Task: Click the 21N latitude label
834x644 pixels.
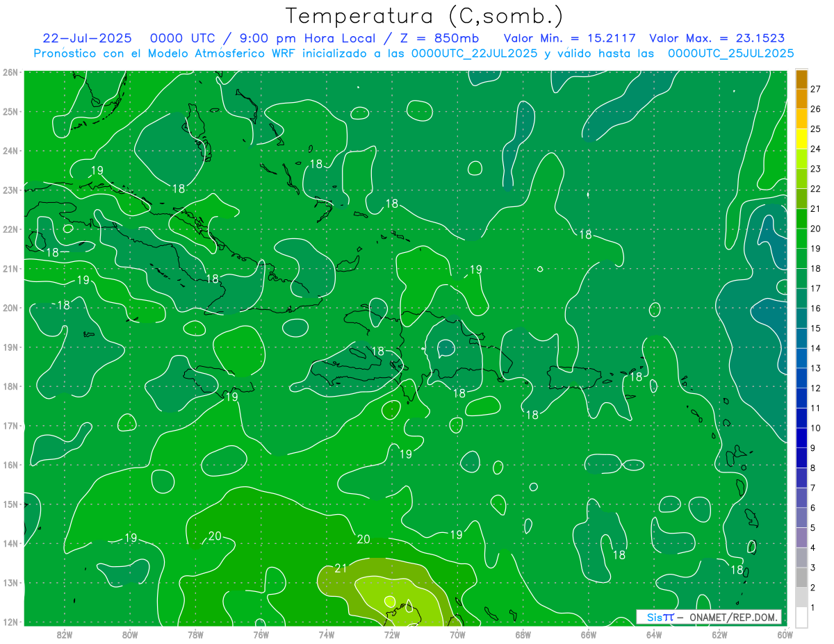Action: click(10, 268)
